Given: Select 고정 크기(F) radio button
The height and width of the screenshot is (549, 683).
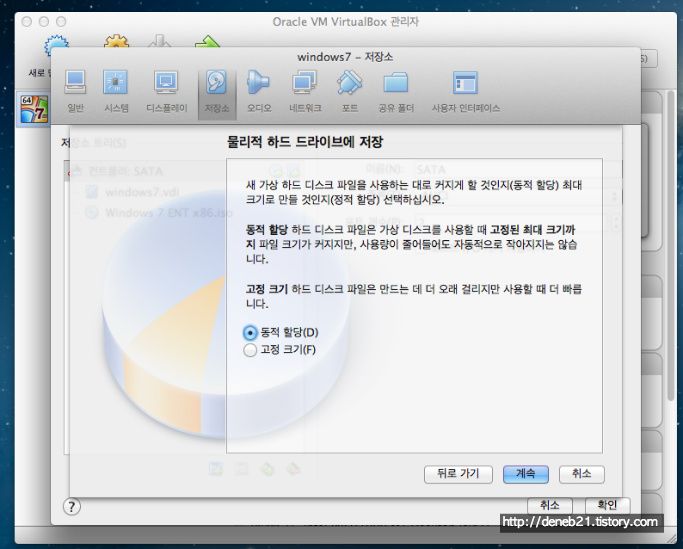Looking at the screenshot, I should click(250, 350).
